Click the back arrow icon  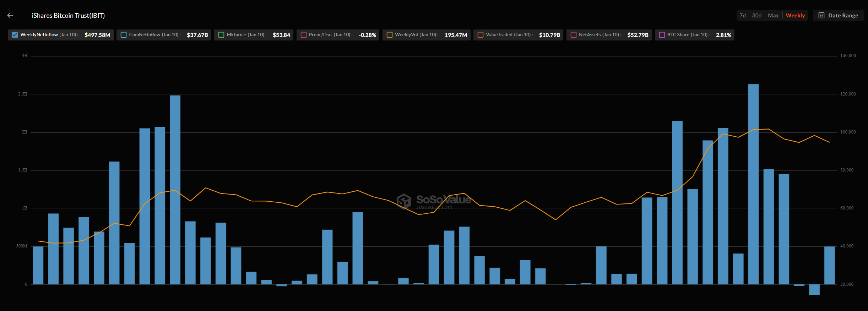(10, 15)
